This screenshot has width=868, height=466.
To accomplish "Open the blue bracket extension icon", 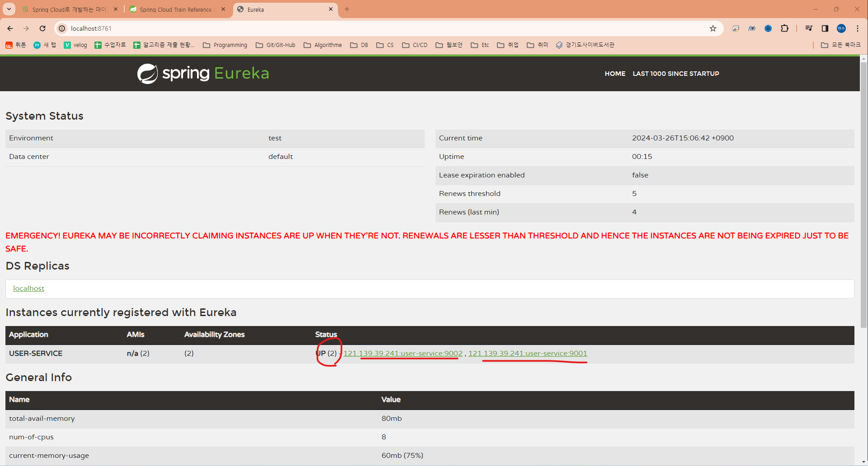I will [752, 28].
